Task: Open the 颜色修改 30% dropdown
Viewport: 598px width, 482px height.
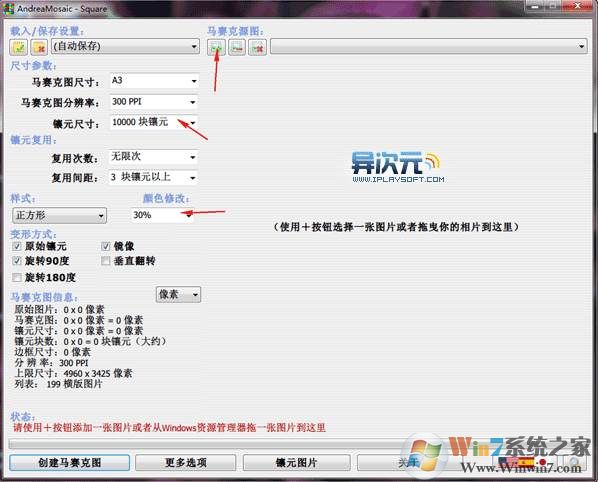Action: 162,215
